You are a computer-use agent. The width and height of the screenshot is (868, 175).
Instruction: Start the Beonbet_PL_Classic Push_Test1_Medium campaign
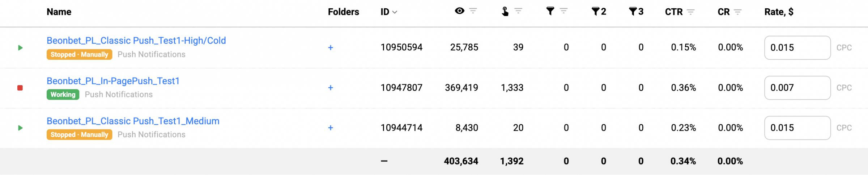20,128
